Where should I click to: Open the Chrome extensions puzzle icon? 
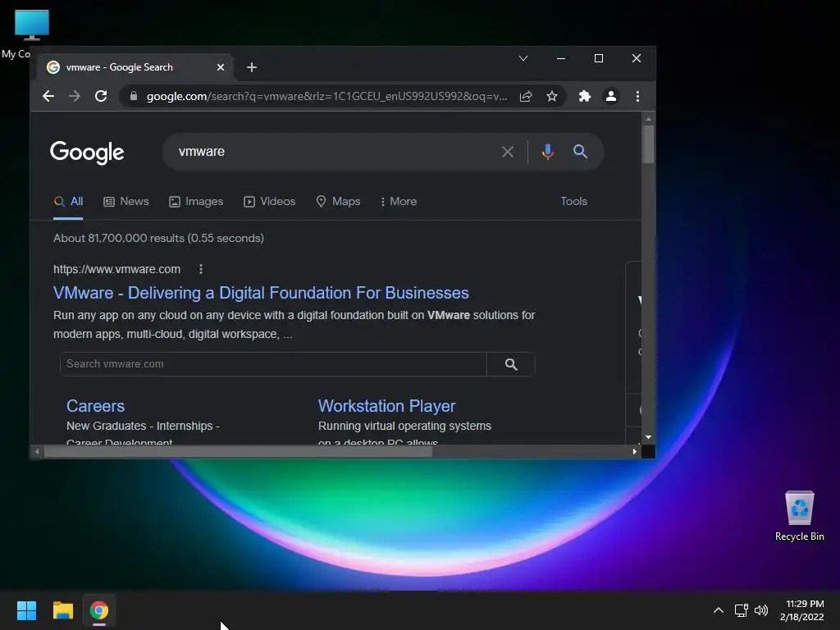pyautogui.click(x=584, y=97)
